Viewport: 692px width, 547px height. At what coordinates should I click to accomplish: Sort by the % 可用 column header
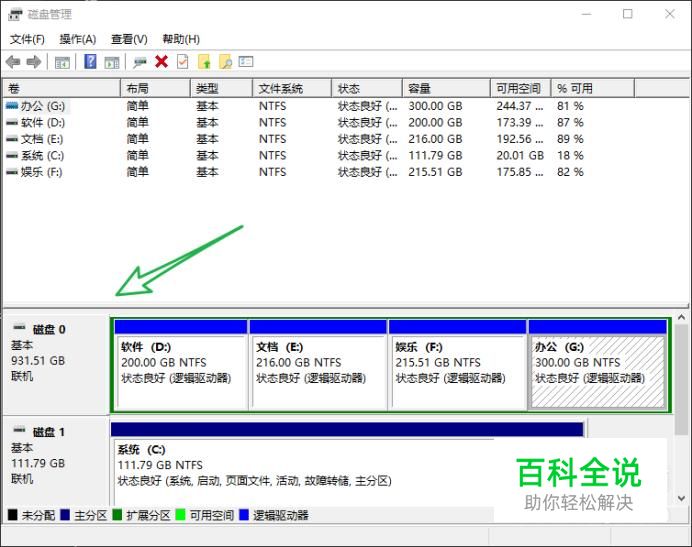tap(593, 88)
